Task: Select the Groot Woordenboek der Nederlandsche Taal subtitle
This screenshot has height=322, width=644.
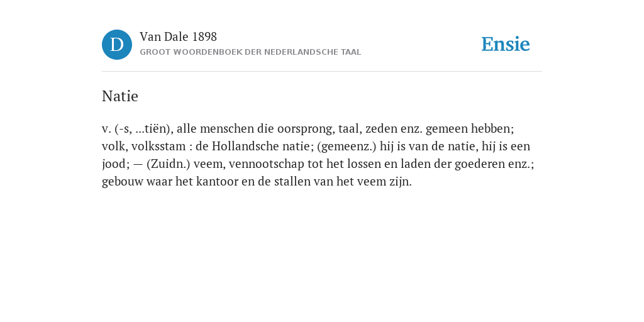Action: click(x=250, y=52)
